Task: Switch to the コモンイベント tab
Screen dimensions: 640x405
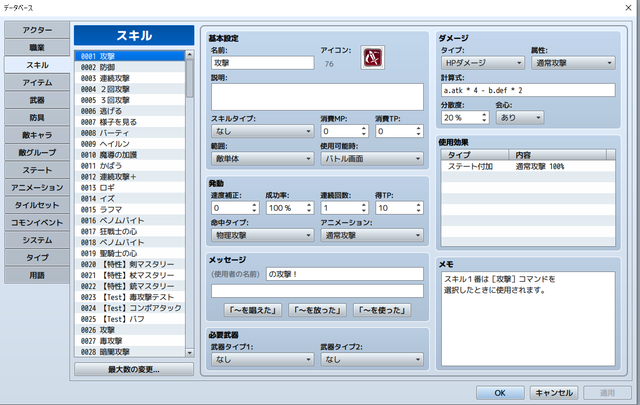Action: pos(37,223)
